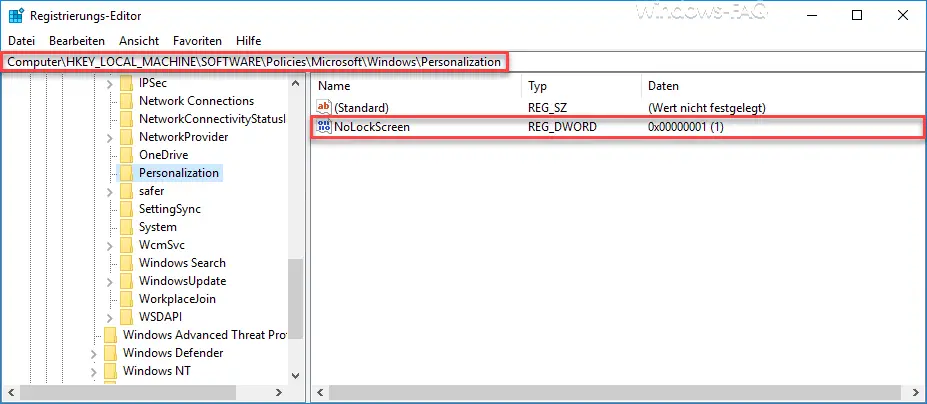Image resolution: width=927 pixels, height=404 pixels.
Task: Select the SettingSync key label
Action: tap(170, 209)
